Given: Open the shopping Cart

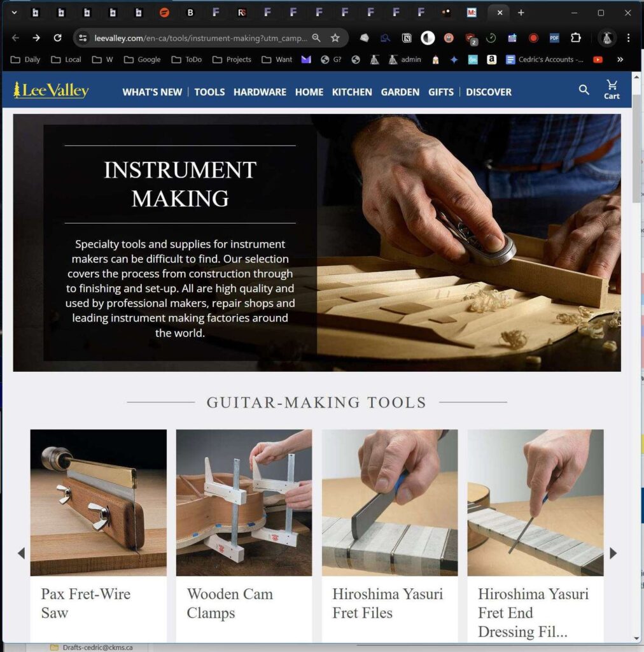Looking at the screenshot, I should (612, 90).
